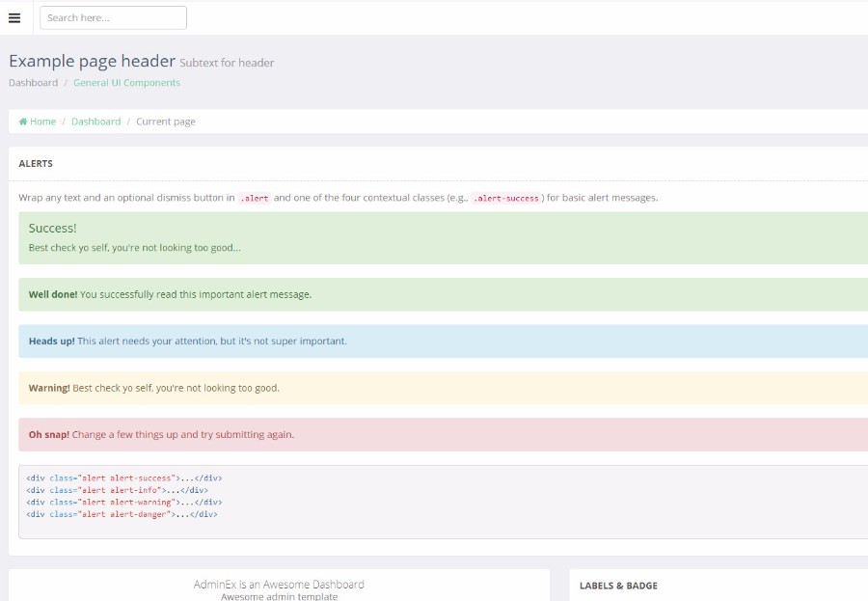This screenshot has width=868, height=601.
Task: Click the gray 'Dashboard' breadcrumb under page header
Action: 33,83
